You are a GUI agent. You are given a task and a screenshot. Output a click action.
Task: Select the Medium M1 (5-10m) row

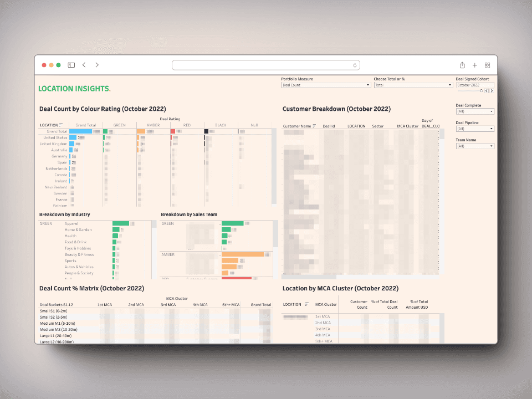[x=57, y=323]
